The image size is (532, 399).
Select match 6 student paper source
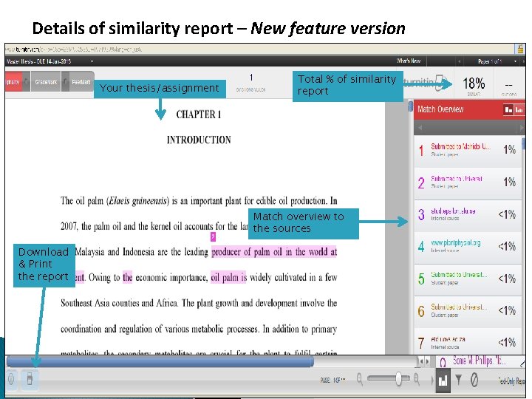tap(468, 311)
